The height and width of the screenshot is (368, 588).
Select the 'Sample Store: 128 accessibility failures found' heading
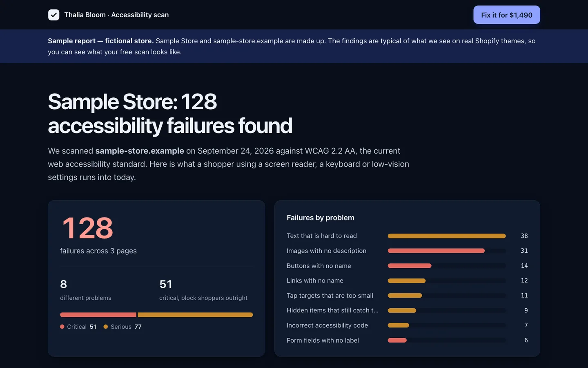[170, 114]
